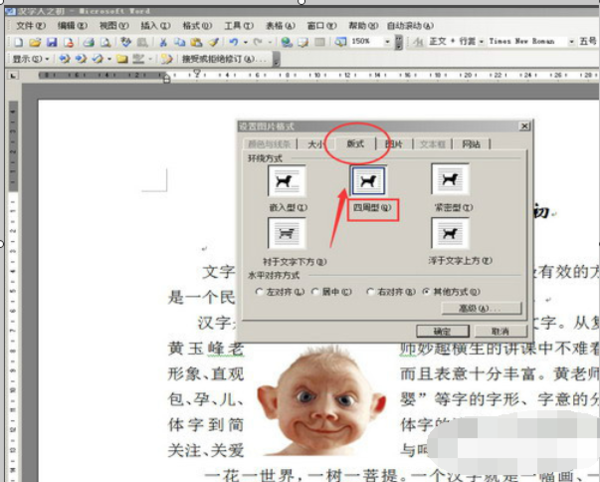Open the 正文 + 行距 style dropdown
The height and width of the screenshot is (482, 600).
[x=481, y=41]
